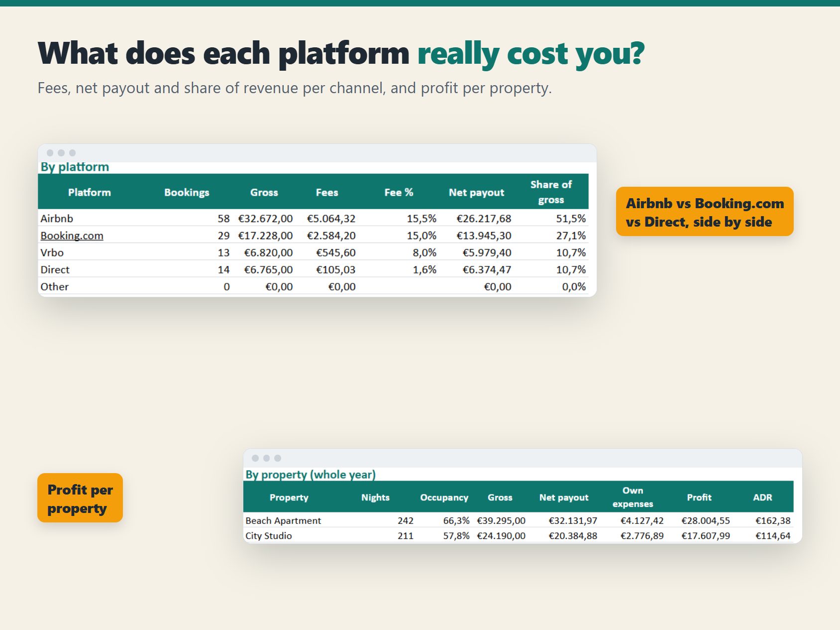Image resolution: width=840 pixels, height=630 pixels.
Task: Click the Profit column header
Action: tap(699, 497)
